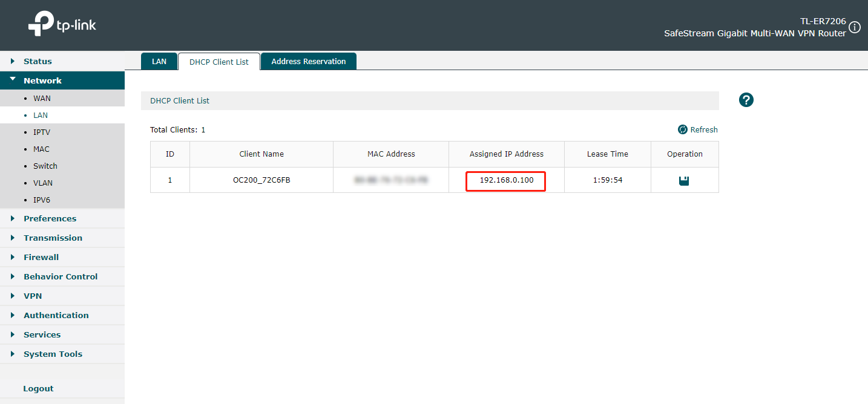
Task: Expand the Firewall section
Action: [41, 257]
